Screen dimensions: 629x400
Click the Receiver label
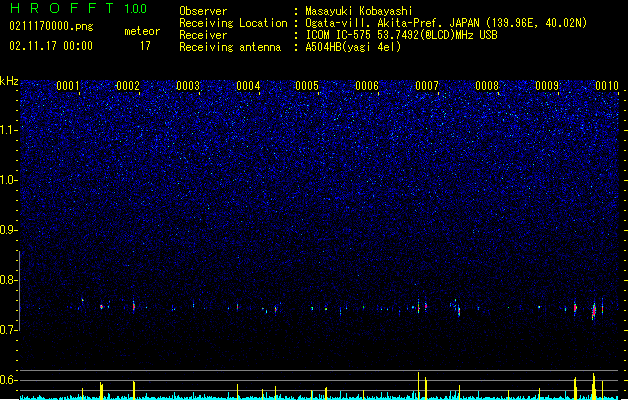point(203,35)
